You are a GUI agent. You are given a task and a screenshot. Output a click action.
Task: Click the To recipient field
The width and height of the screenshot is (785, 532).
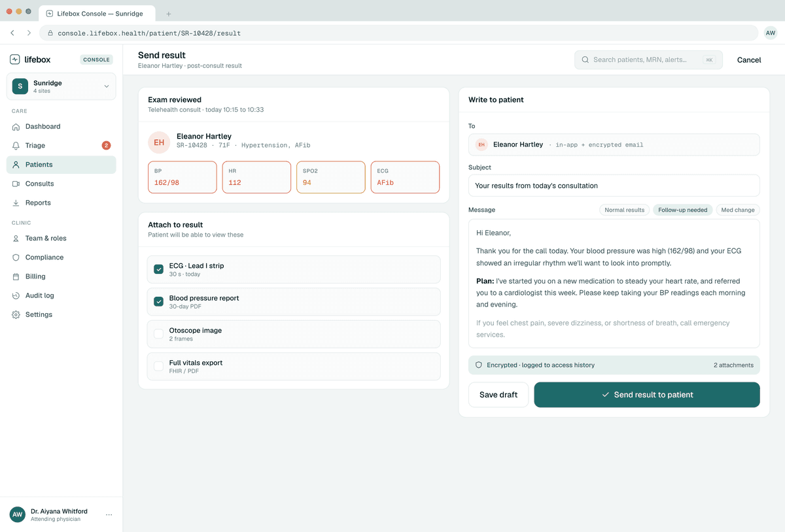pos(614,144)
